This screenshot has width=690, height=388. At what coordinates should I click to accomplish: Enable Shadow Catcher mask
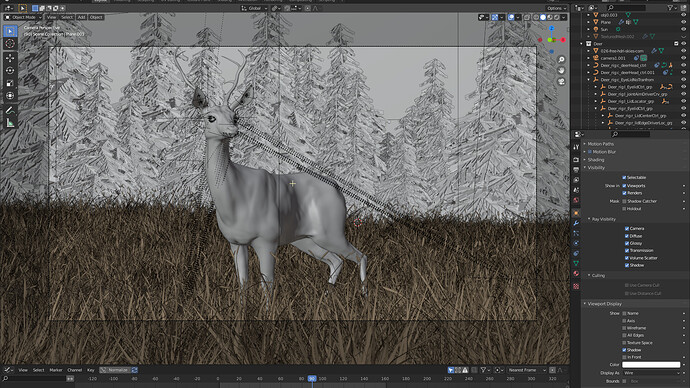[x=624, y=201]
